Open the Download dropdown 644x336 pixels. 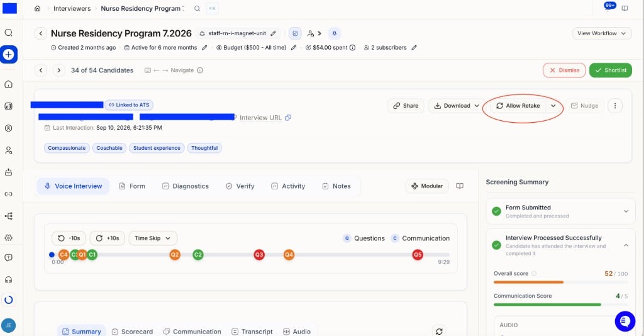click(x=457, y=106)
